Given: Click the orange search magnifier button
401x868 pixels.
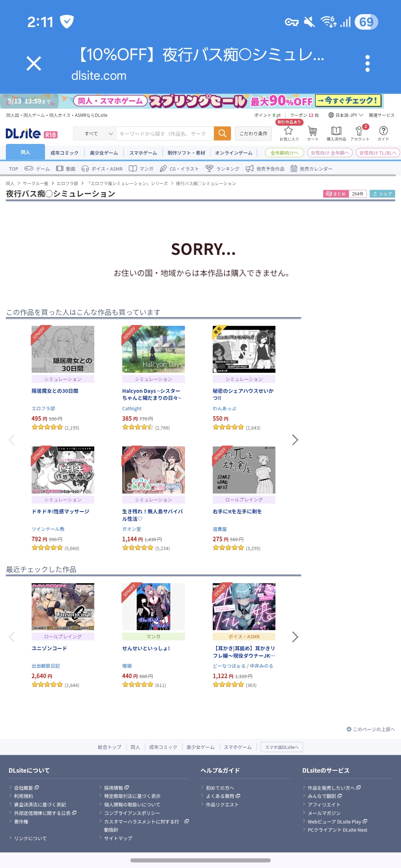Looking at the screenshot, I should [x=222, y=134].
